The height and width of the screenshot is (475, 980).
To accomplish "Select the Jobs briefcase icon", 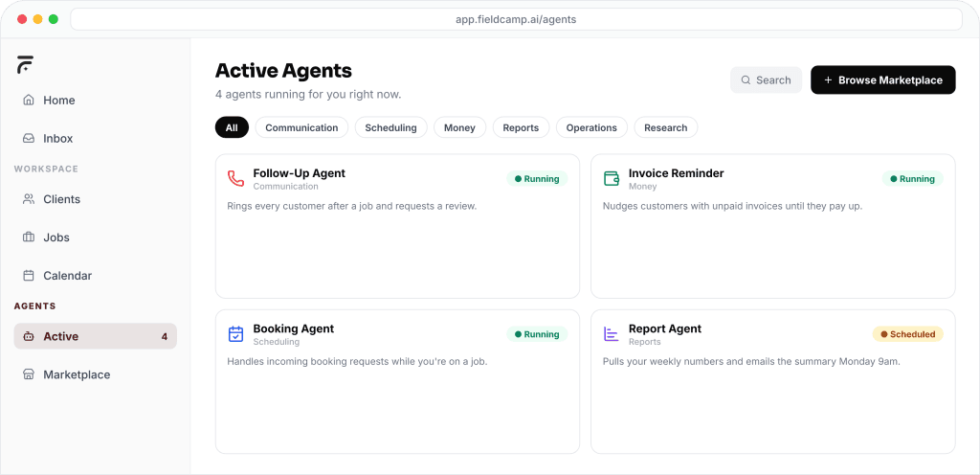I will tap(29, 237).
